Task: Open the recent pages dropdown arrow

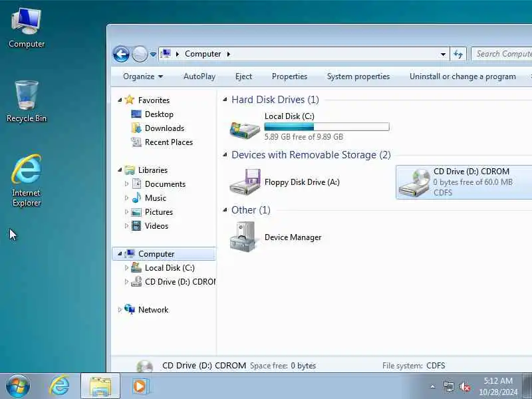Action: 153,55
